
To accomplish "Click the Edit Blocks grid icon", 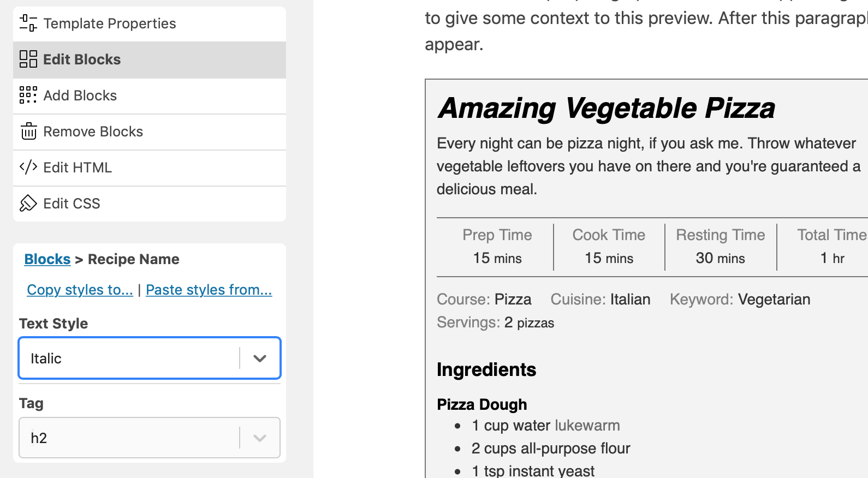I will click(x=28, y=59).
